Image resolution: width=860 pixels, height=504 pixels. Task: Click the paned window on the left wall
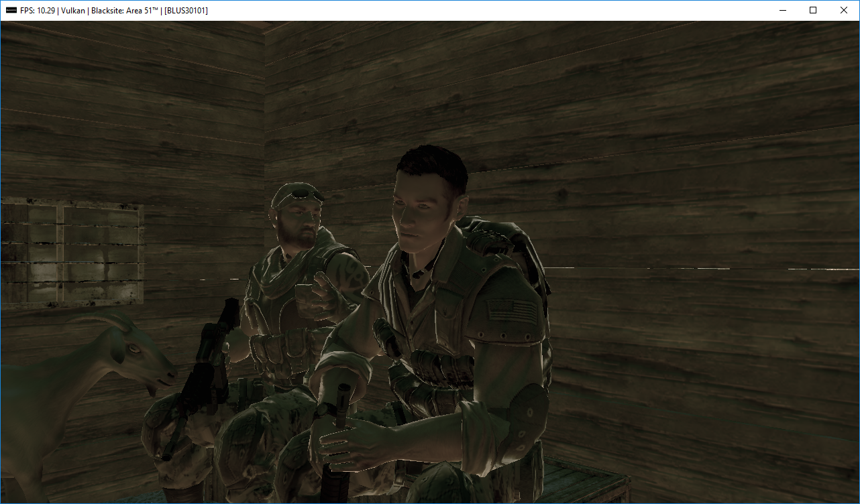point(72,255)
